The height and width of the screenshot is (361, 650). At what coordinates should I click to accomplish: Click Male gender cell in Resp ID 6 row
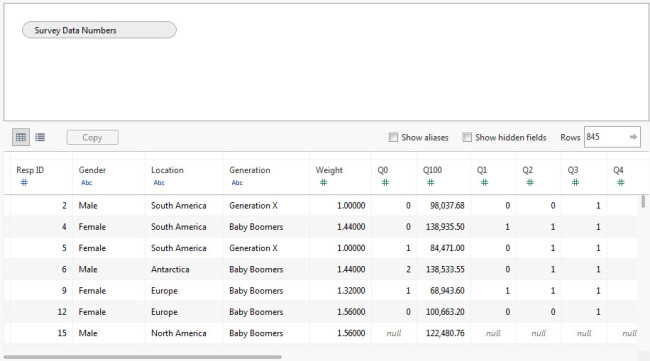[109, 269]
